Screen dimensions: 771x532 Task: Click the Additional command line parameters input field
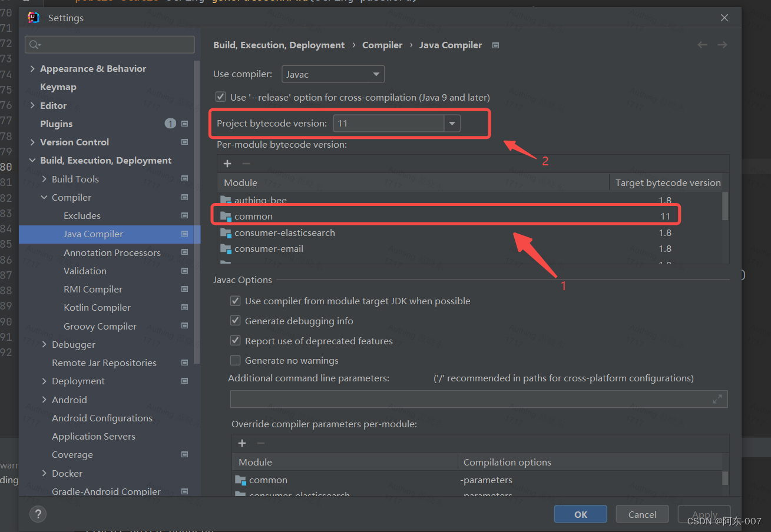pyautogui.click(x=479, y=399)
